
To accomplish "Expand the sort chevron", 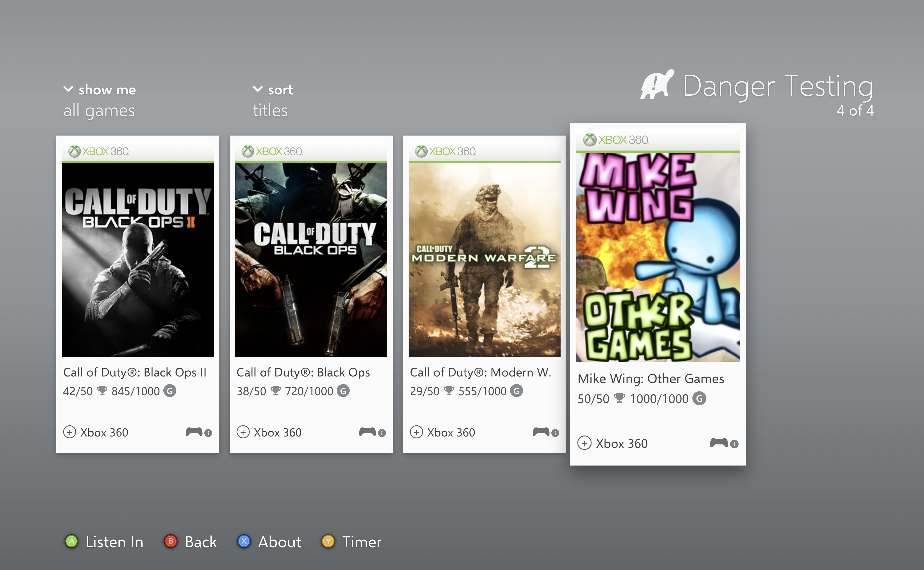I will (x=258, y=89).
